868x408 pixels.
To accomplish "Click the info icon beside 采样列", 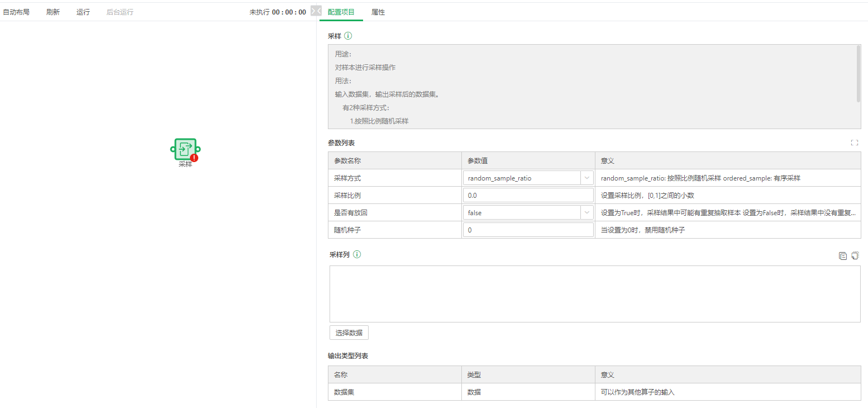I will pyautogui.click(x=357, y=254).
